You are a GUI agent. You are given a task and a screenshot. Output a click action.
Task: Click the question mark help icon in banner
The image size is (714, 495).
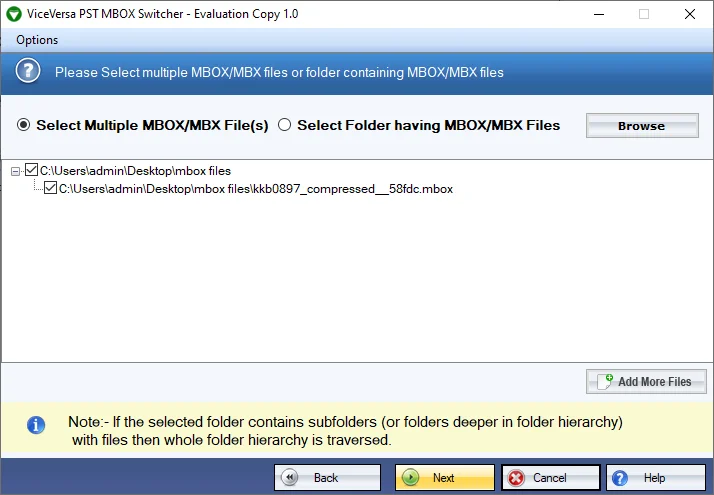click(x=28, y=71)
